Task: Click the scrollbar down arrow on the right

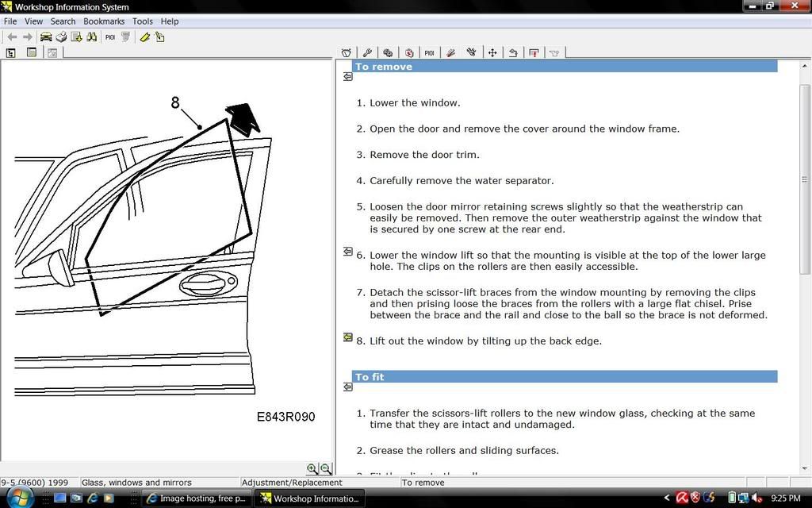Action: (x=806, y=470)
